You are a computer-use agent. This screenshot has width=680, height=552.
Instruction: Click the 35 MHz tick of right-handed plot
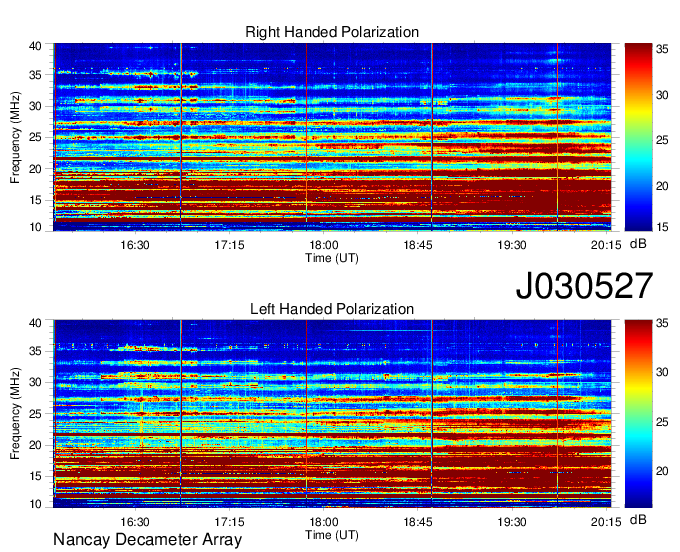coord(35,75)
